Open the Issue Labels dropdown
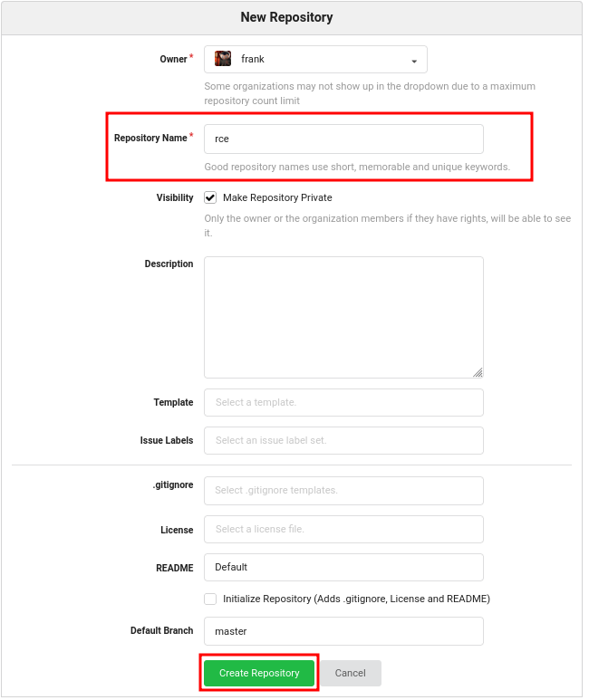 pyautogui.click(x=343, y=441)
